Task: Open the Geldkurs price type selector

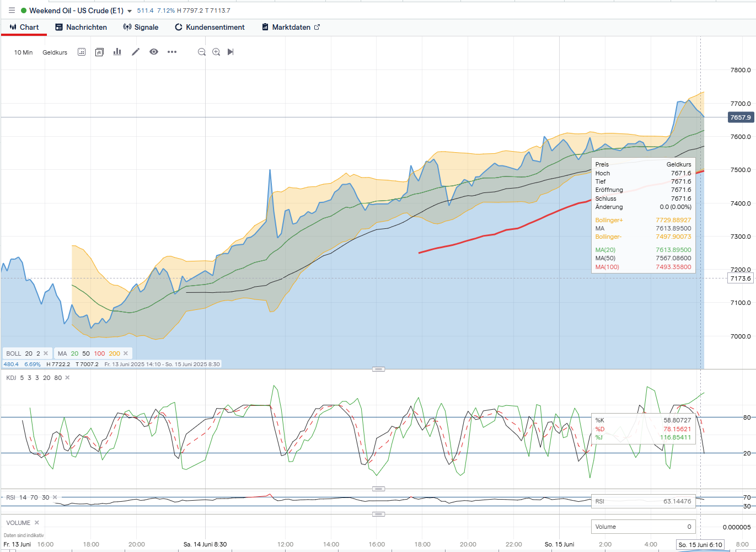Action: (55, 52)
